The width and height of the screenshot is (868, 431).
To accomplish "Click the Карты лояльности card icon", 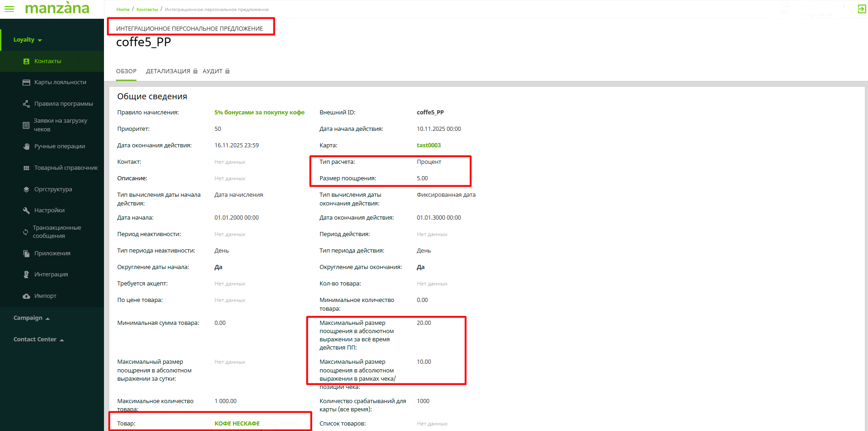I will point(27,82).
